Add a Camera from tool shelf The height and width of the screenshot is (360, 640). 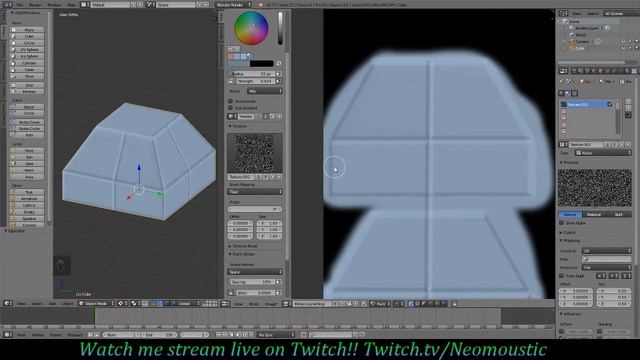click(x=27, y=225)
